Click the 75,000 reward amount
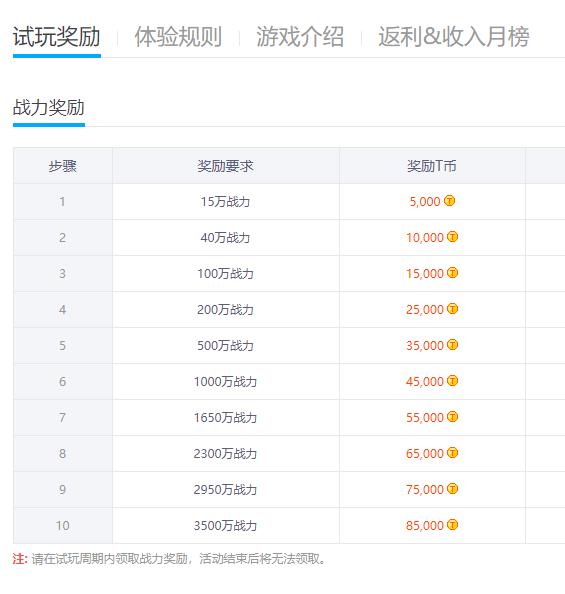This screenshot has height=594, width=565. click(424, 489)
